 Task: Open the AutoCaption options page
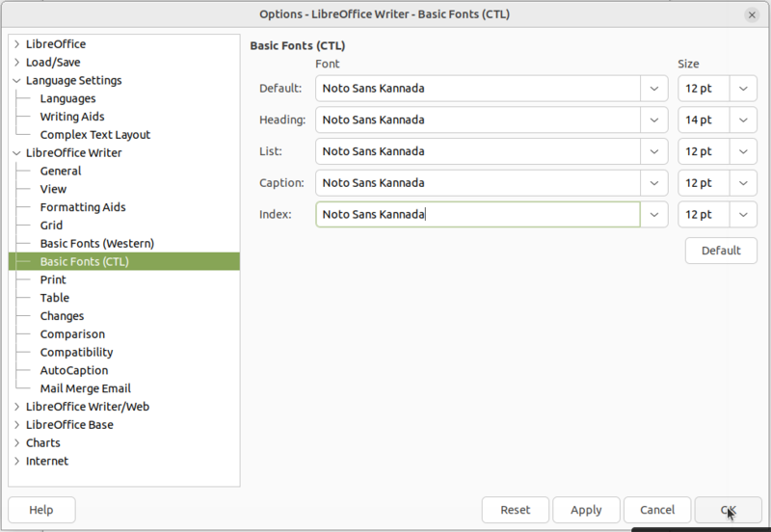point(74,371)
